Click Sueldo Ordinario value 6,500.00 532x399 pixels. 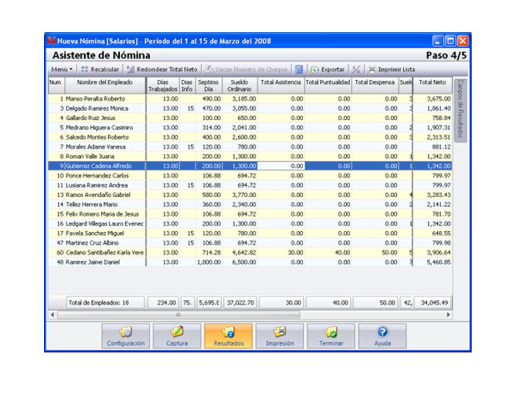pyautogui.click(x=244, y=262)
